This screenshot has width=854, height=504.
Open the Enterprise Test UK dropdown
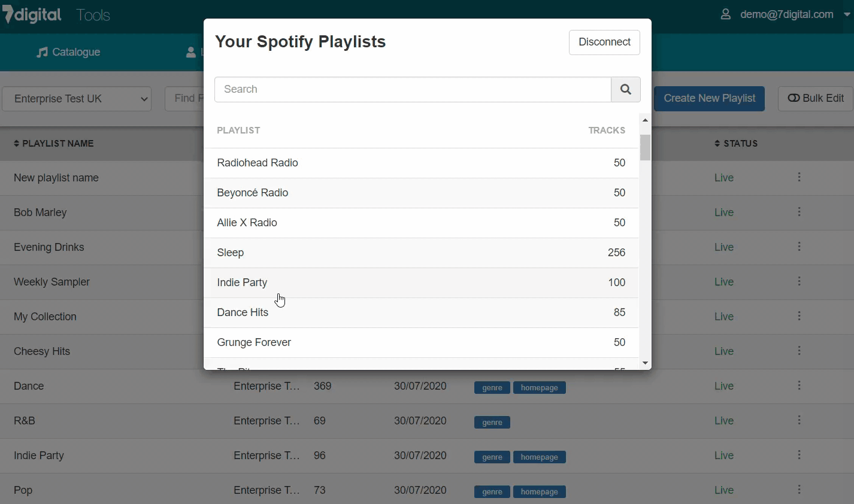tap(77, 99)
